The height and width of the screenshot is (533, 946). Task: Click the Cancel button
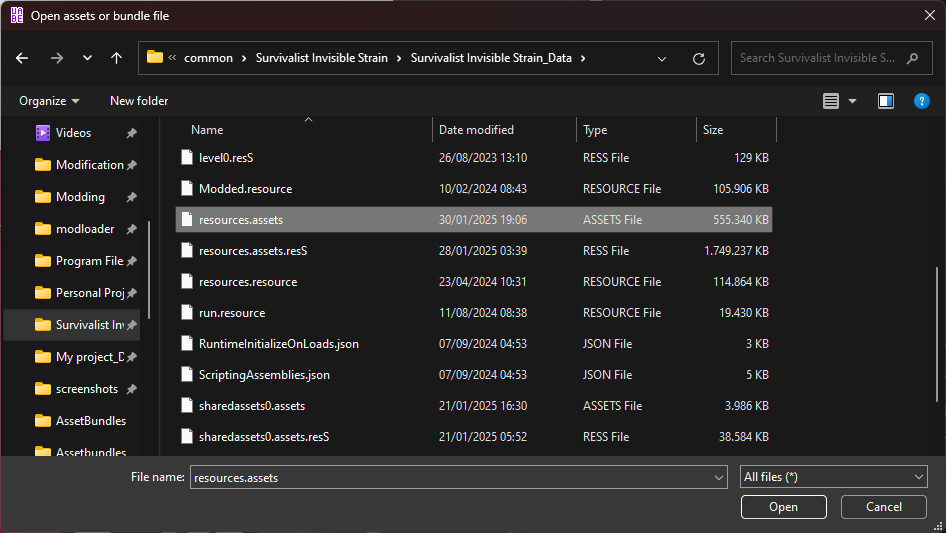[883, 507]
